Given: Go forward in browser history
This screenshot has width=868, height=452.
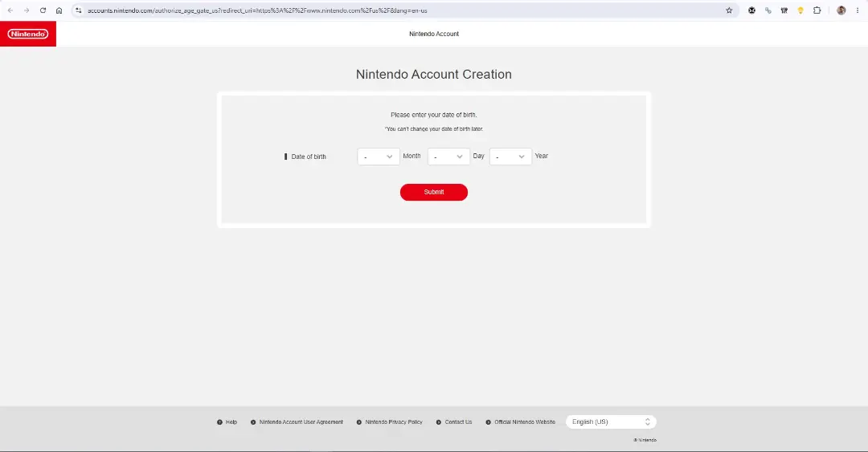Looking at the screenshot, I should 27,10.
